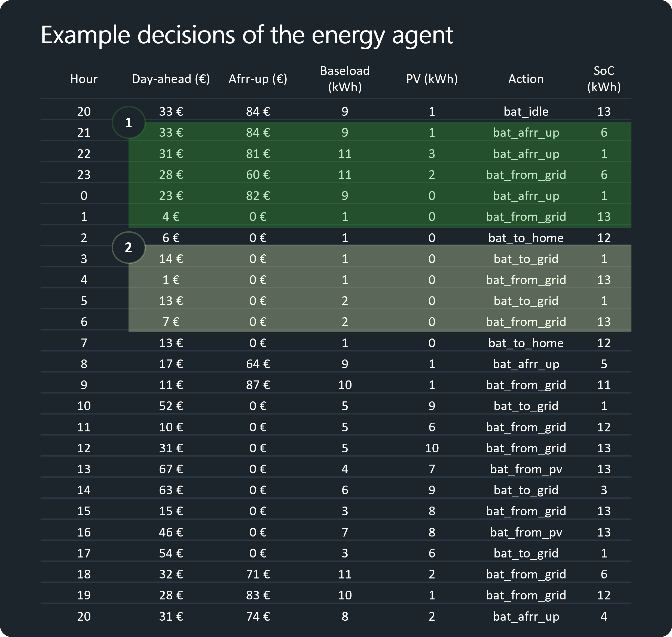Click bat_from_pv action in the hour 13 row
Screen dimensions: 672x637
(x=526, y=469)
